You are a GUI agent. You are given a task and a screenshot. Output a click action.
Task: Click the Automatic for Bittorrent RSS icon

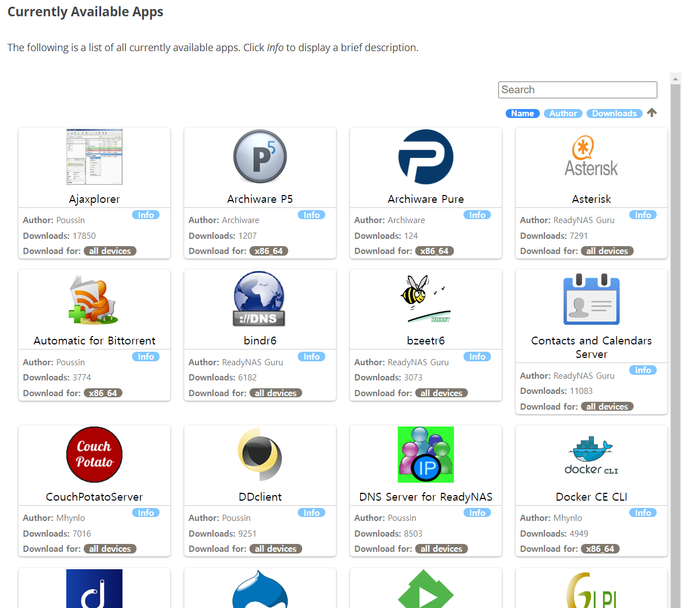pyautogui.click(x=94, y=299)
